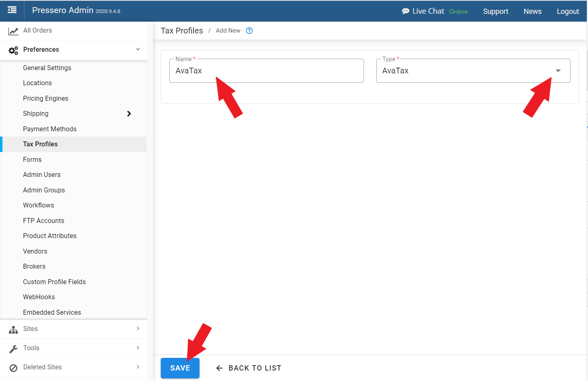Screen dimensions: 588x384
Task: Go back to list
Action: click(x=249, y=368)
